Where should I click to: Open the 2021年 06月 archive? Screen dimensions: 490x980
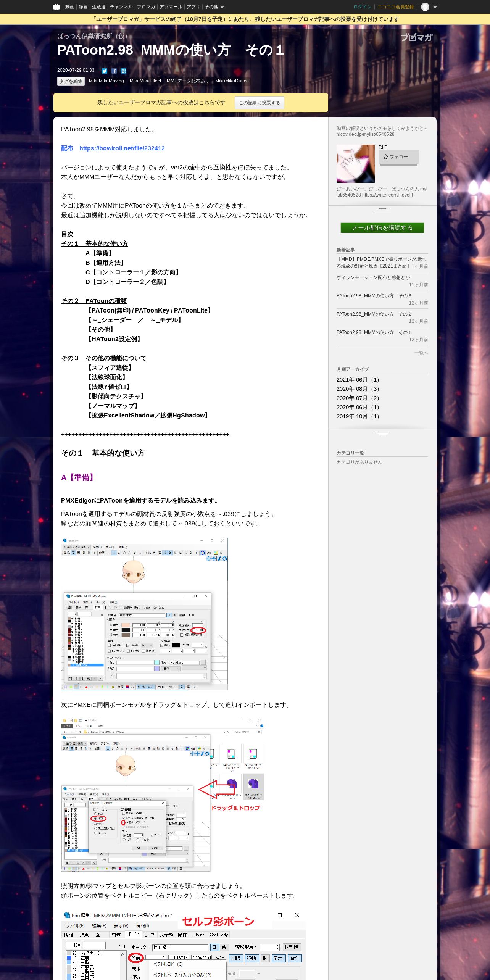pos(358,380)
